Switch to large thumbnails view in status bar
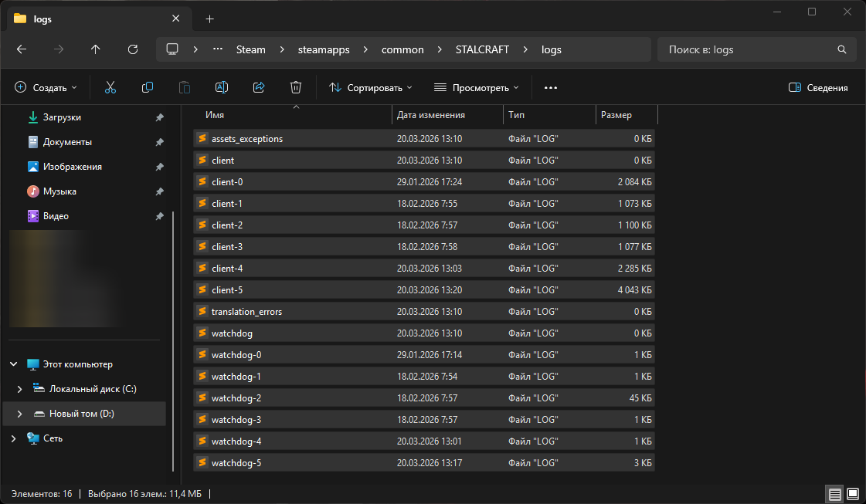The image size is (866, 504). (x=852, y=493)
